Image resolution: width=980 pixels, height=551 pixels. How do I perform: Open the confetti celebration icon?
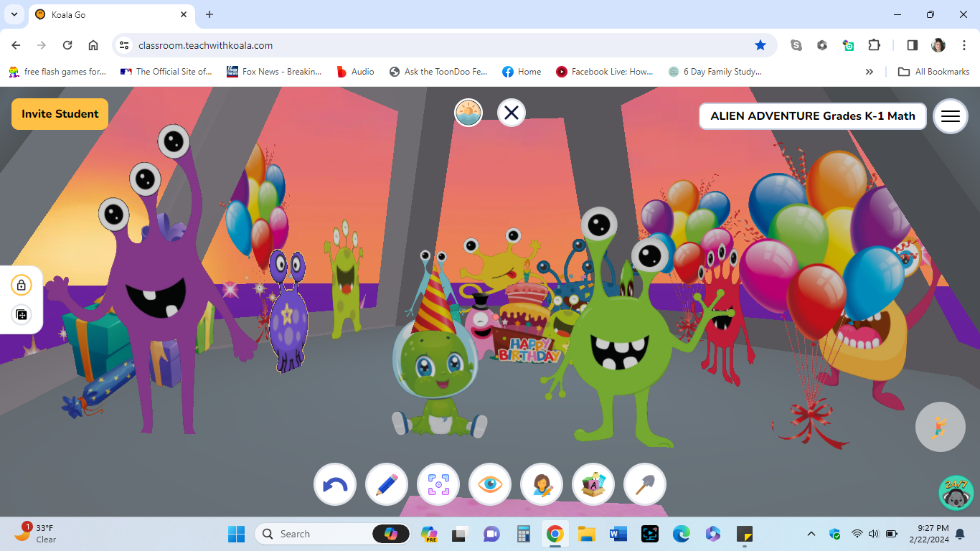pyautogui.click(x=941, y=427)
